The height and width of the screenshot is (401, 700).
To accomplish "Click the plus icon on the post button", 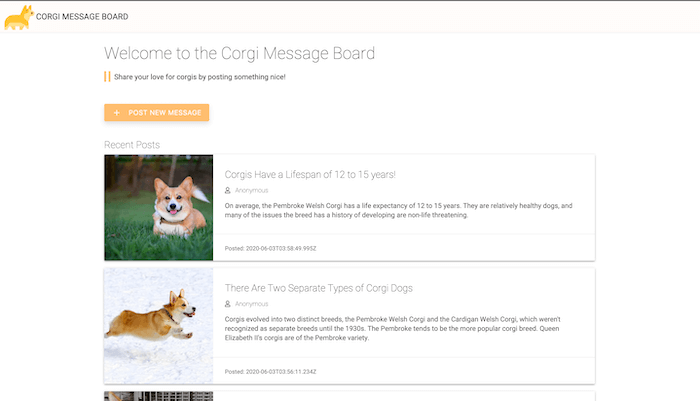I will [x=117, y=113].
